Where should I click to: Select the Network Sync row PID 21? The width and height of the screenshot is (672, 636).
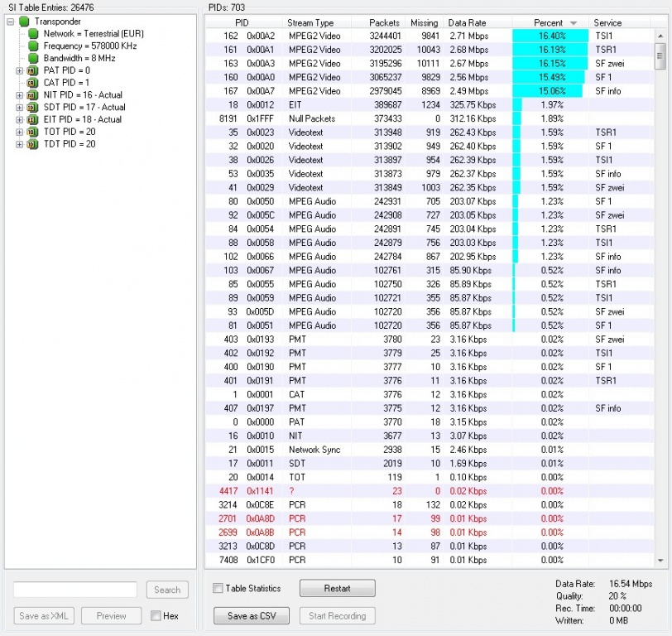430,450
